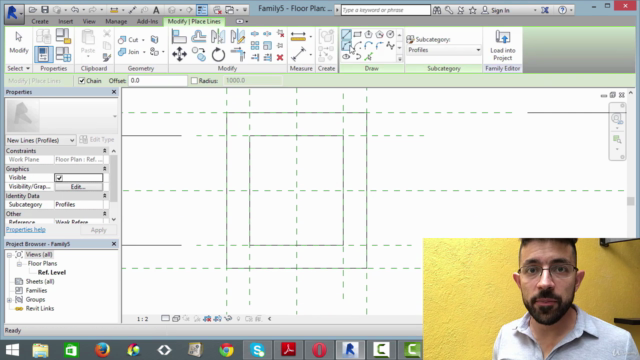Open Chrome from the taskbar

tap(227, 350)
